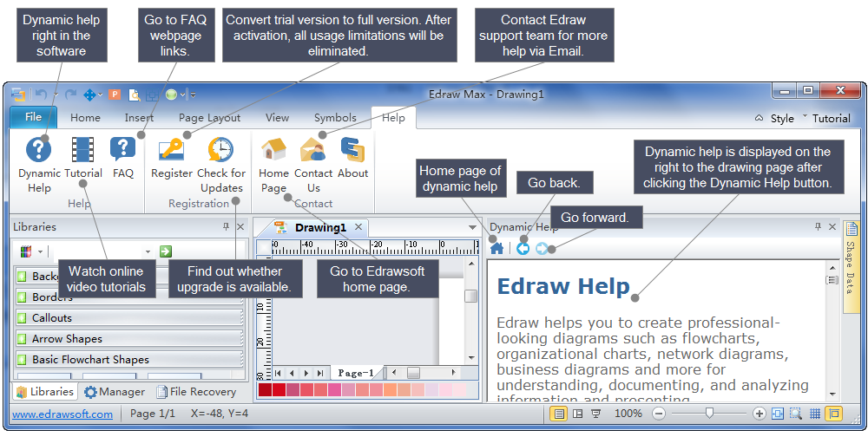Click the zoom-selection magnifier in status bar

point(795,414)
